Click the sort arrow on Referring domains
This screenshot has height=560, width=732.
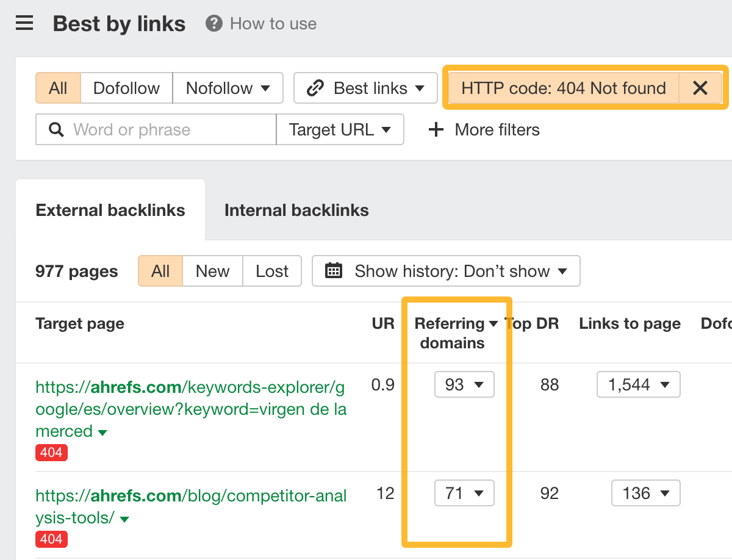(x=493, y=323)
